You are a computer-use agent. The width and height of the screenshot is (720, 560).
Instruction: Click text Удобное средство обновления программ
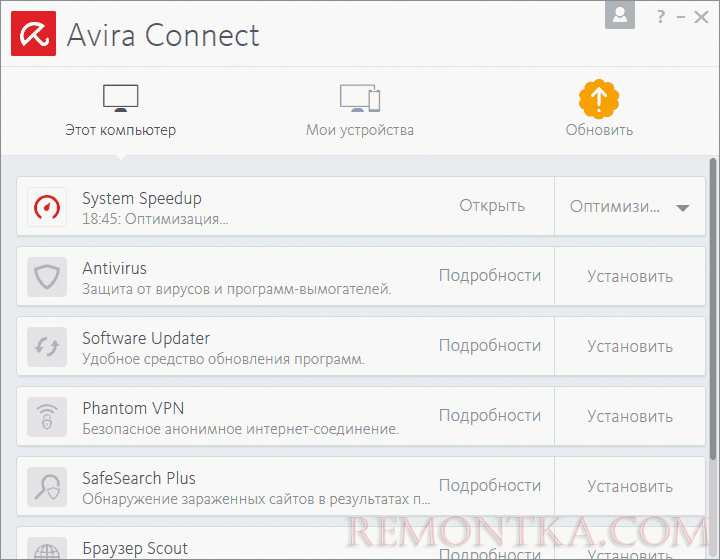[224, 359]
